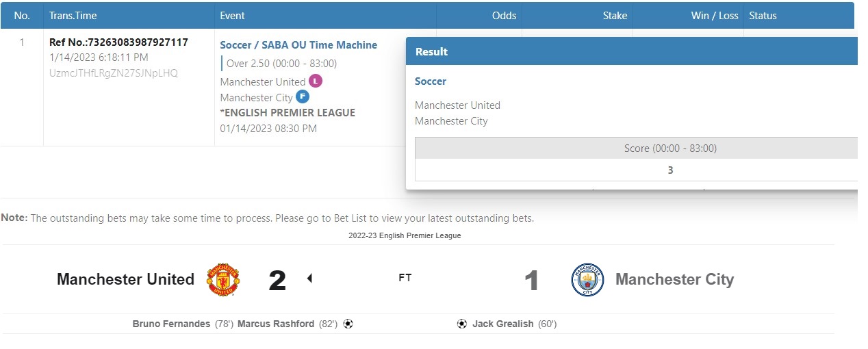This screenshot has width=868, height=349.
Task: Click Jack Grealish goal scorer name
Action: tap(502, 324)
